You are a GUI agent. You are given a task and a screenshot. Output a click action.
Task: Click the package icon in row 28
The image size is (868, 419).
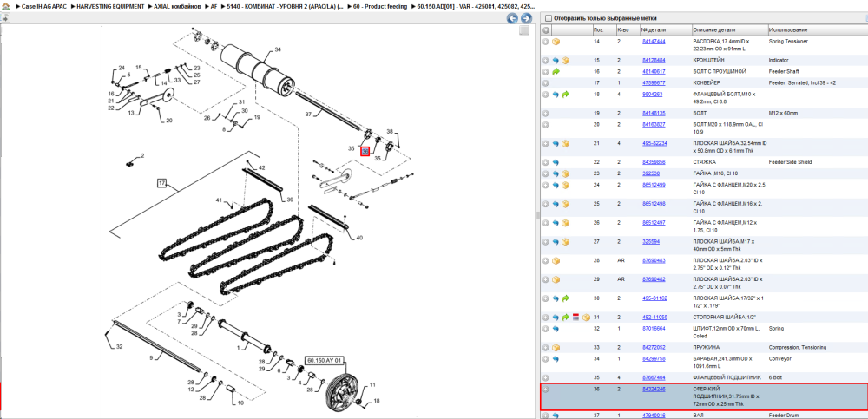tap(556, 261)
